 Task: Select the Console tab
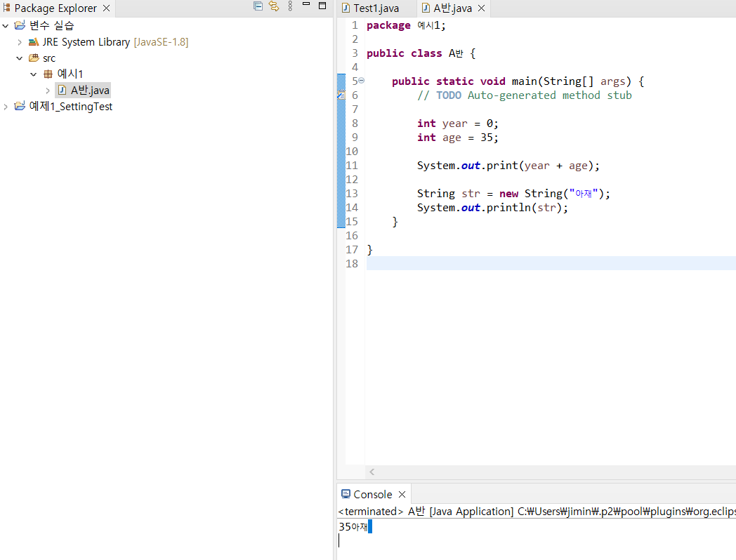click(x=373, y=494)
